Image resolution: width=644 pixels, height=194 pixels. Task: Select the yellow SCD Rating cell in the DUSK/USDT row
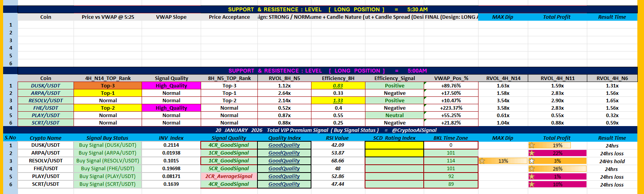pos(394,145)
